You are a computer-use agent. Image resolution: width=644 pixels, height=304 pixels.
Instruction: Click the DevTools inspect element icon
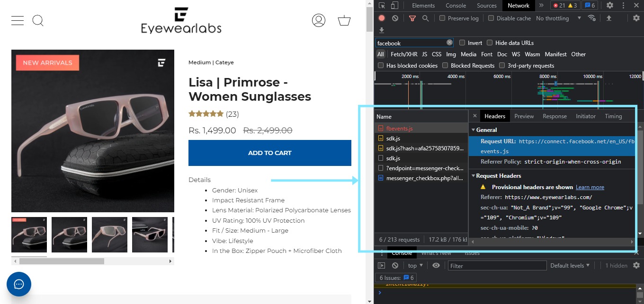click(x=382, y=6)
